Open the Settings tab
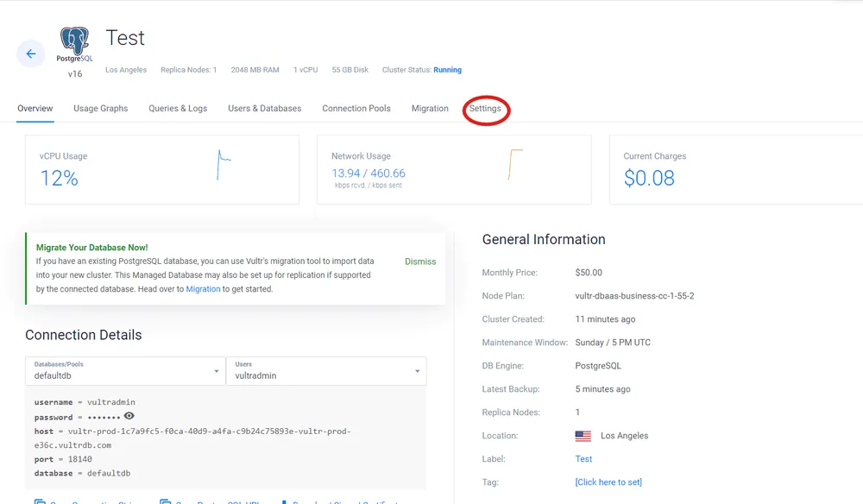Image resolution: width=863 pixels, height=504 pixels. click(485, 109)
